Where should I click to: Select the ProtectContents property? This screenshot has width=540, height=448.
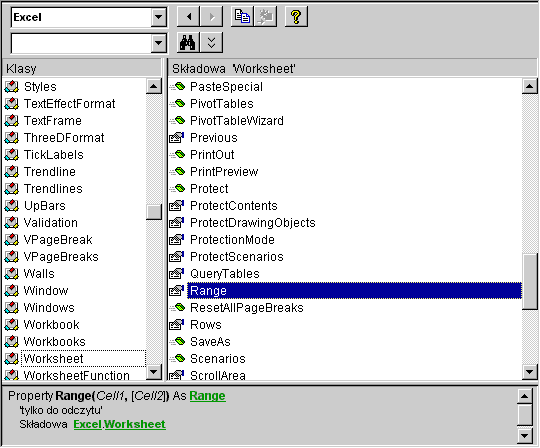click(233, 206)
